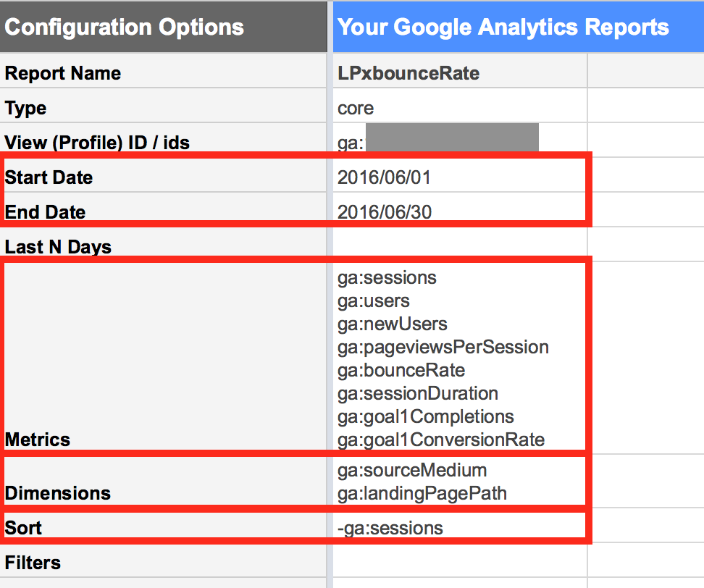
Task: Select the Start Date label cell
Action: pyautogui.click(x=164, y=175)
